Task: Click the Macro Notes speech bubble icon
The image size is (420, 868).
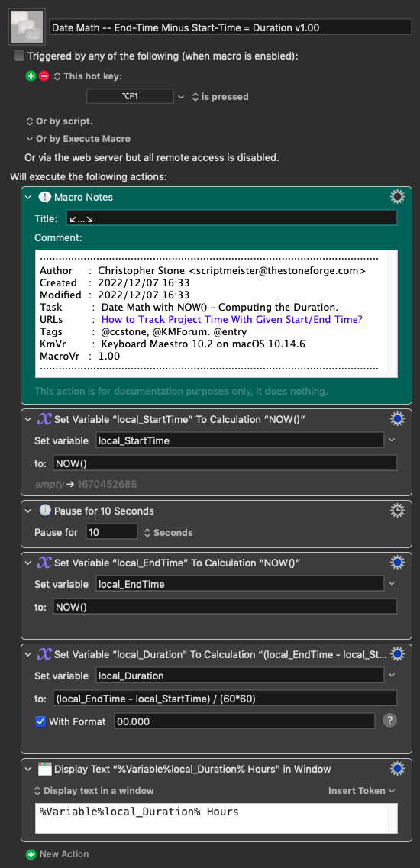Action: tap(44, 197)
